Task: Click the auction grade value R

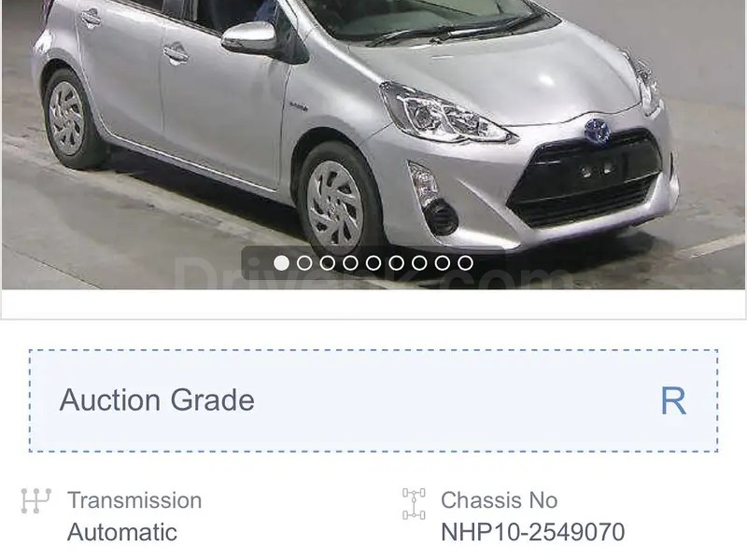Action: tap(673, 400)
